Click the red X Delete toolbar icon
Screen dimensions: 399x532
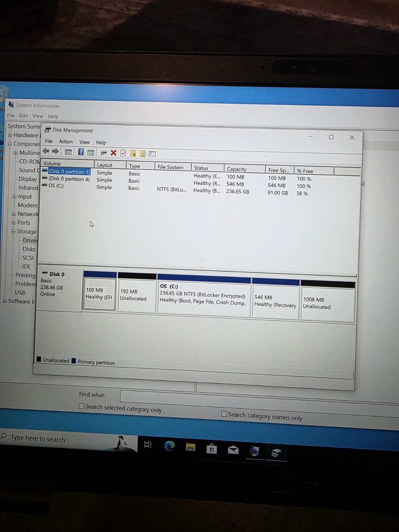pyautogui.click(x=113, y=153)
